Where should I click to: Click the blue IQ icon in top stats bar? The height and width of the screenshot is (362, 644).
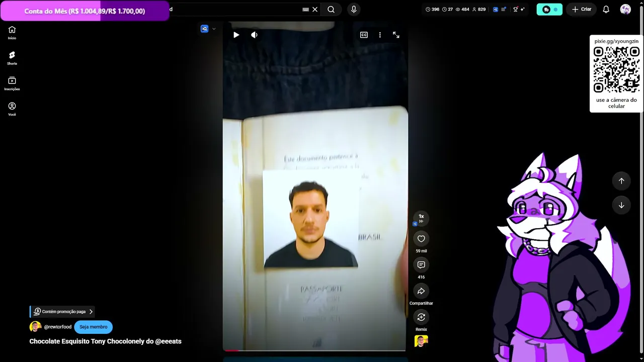[x=496, y=9]
